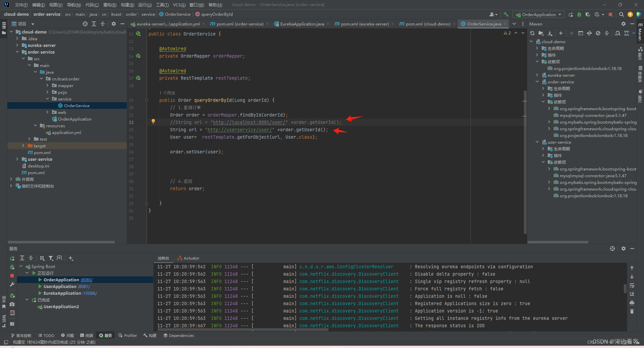Show the hidden editor tabs dropdown

tap(514, 24)
